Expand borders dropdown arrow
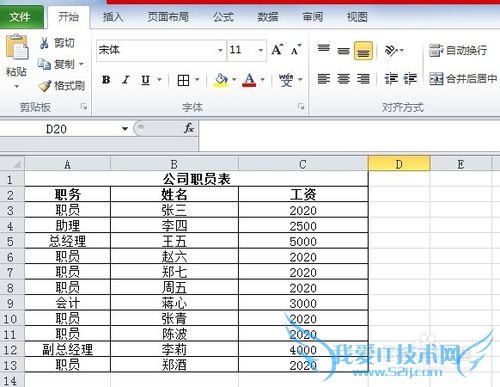Viewport: 500px width, 387px height. [197, 80]
